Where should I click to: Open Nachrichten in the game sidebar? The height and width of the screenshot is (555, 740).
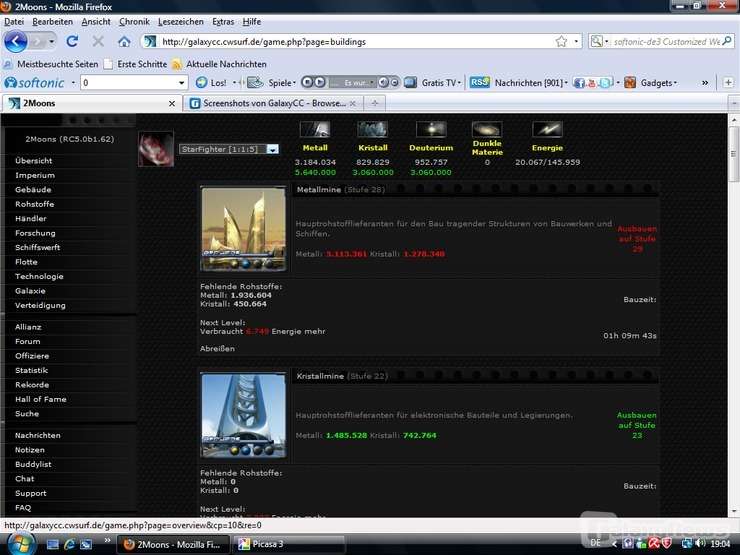pyautogui.click(x=38, y=436)
